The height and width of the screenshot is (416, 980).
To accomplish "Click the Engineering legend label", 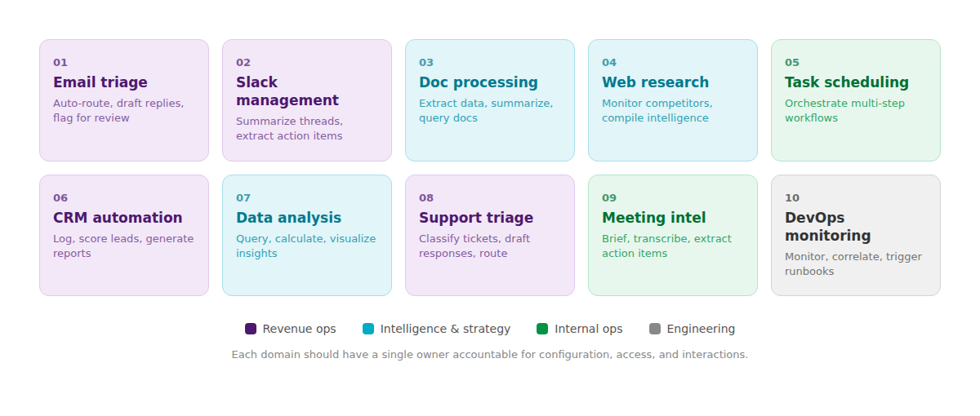I will [x=701, y=329].
